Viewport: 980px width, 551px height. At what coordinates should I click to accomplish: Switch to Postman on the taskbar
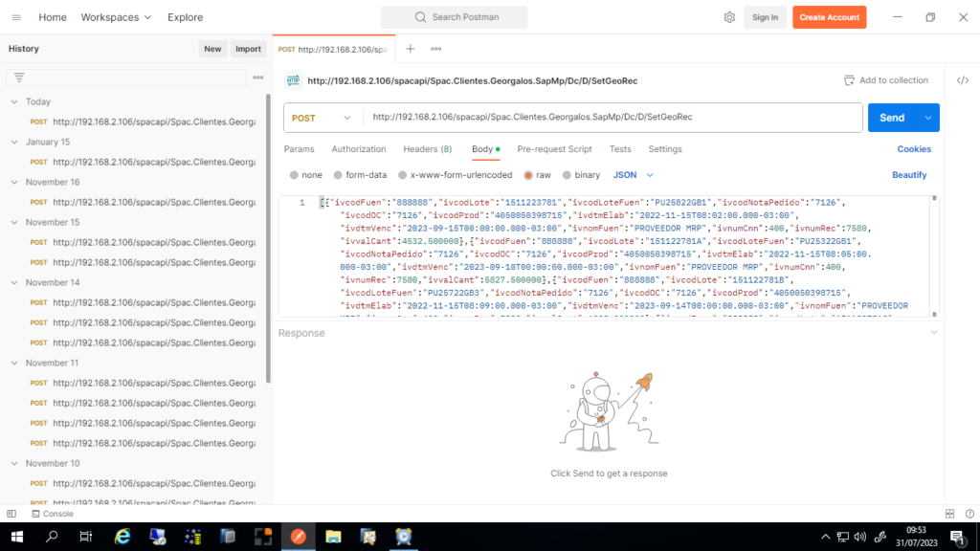pyautogui.click(x=299, y=537)
